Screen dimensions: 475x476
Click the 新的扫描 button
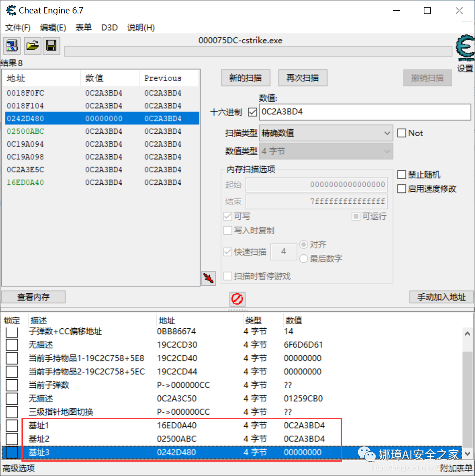click(x=245, y=78)
